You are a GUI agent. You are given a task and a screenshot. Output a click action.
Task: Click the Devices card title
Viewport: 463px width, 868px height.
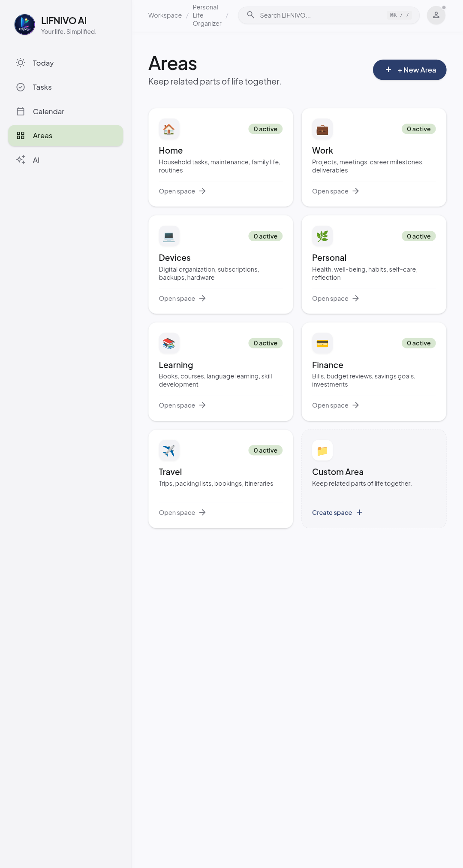174,258
